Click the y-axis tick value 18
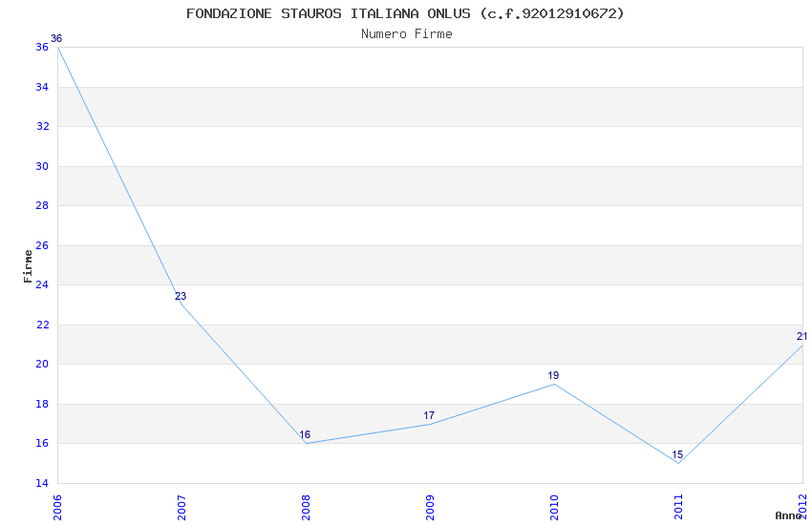The width and height of the screenshot is (812, 525). coord(42,404)
